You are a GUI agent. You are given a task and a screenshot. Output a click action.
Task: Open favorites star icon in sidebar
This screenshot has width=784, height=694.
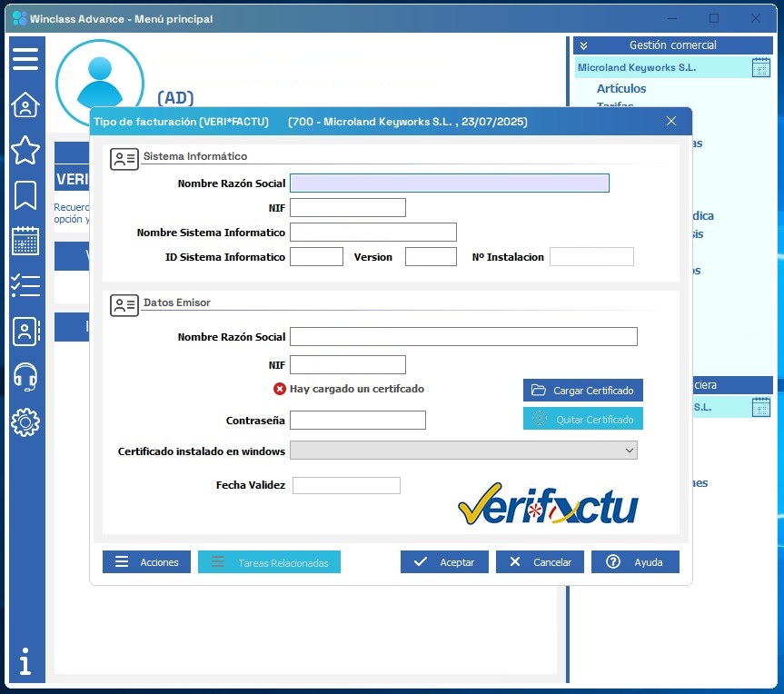click(25, 150)
